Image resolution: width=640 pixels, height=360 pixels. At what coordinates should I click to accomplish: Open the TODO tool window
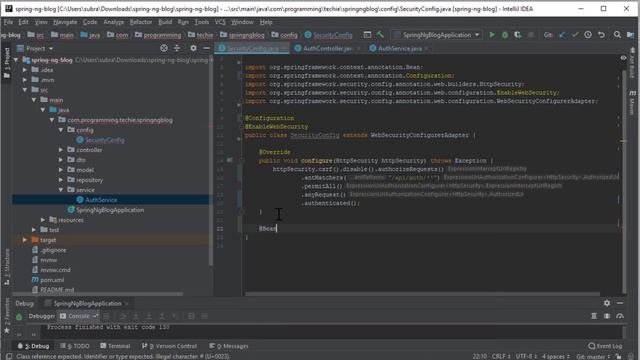(x=75, y=346)
